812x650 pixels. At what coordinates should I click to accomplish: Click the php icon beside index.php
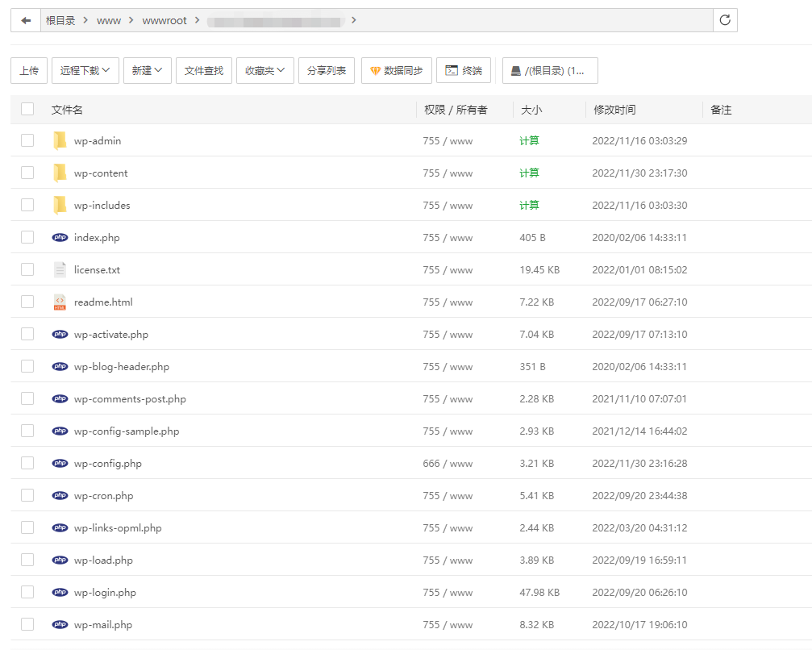60,237
